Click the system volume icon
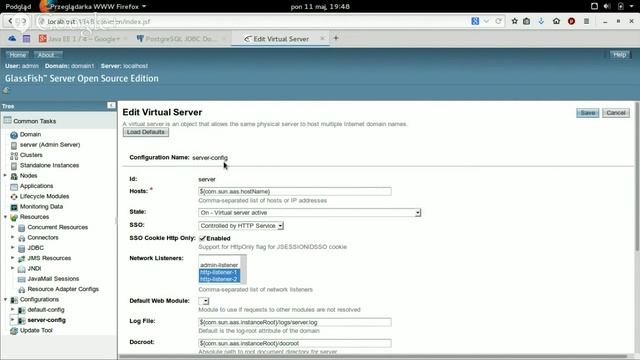 [x=607, y=6]
